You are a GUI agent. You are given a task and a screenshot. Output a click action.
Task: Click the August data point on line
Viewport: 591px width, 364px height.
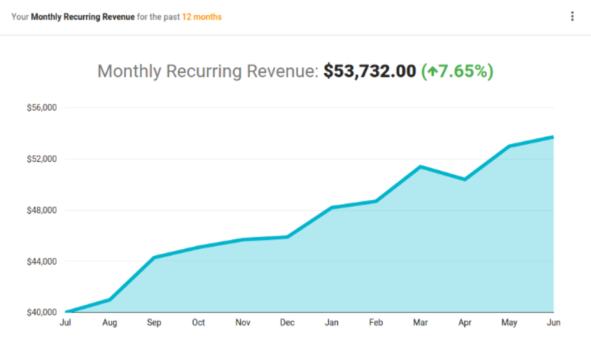110,300
